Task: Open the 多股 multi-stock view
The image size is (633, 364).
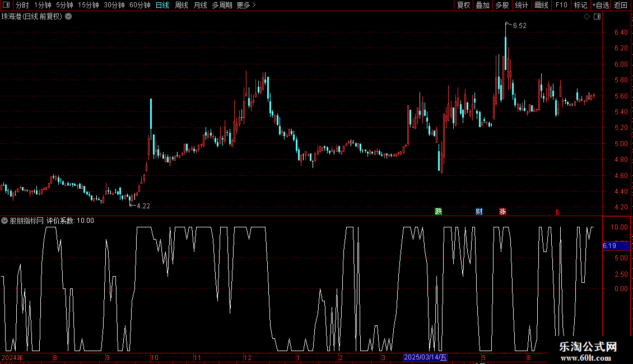Action: pos(502,5)
